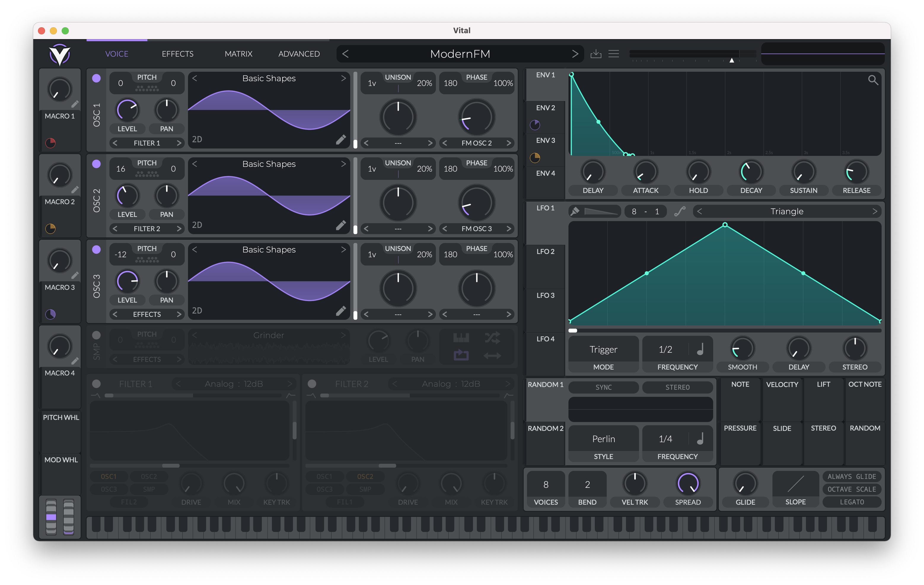The width and height of the screenshot is (924, 585).
Task: Click the Macro 2 orange modulation dial
Action: coord(51,228)
